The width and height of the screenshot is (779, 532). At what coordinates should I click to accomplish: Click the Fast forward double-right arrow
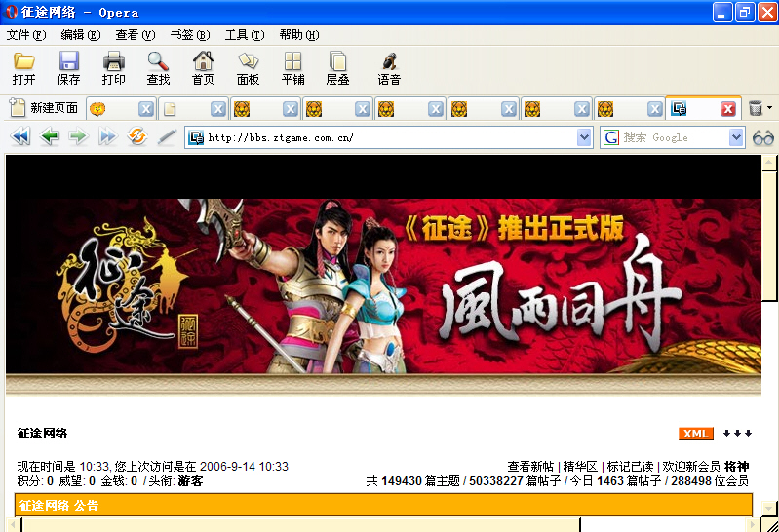coord(107,136)
